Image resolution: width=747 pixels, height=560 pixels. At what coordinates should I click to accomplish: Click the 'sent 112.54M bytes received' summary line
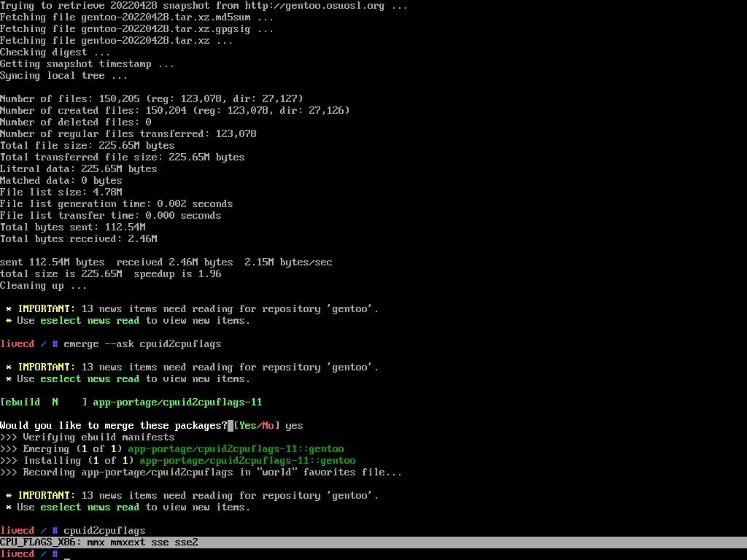166,262
